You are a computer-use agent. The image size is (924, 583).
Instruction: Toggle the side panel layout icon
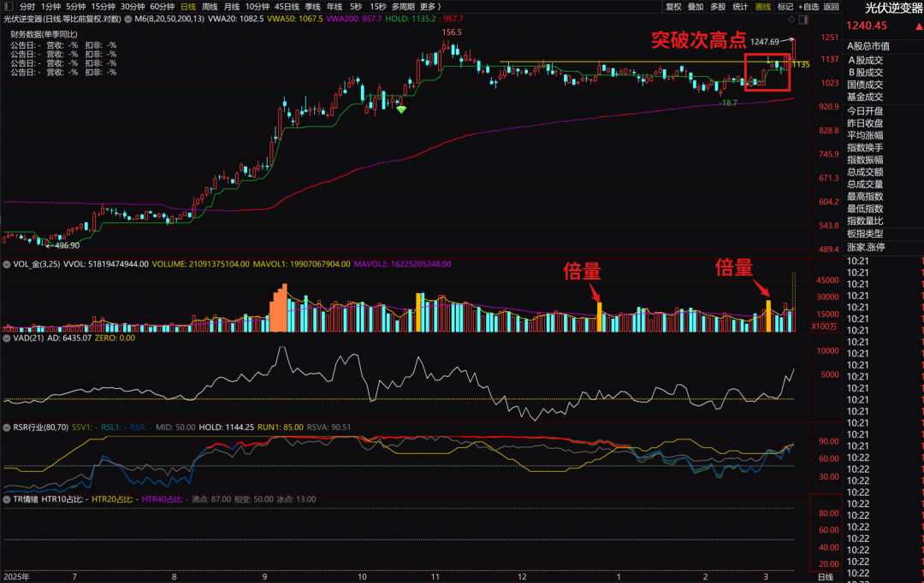(x=803, y=20)
